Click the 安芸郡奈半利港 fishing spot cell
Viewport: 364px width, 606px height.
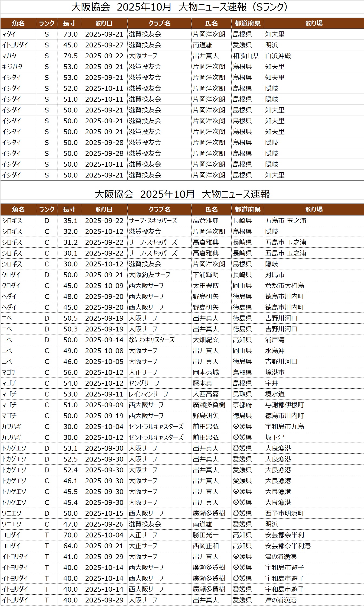[x=288, y=546]
